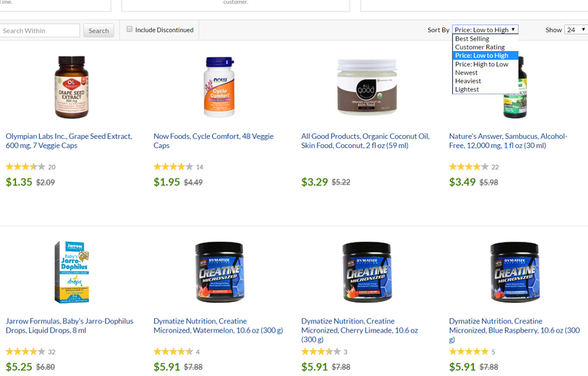Expand the Show items count dropdown
Image resolution: width=588 pixels, height=376 pixels.
(577, 30)
